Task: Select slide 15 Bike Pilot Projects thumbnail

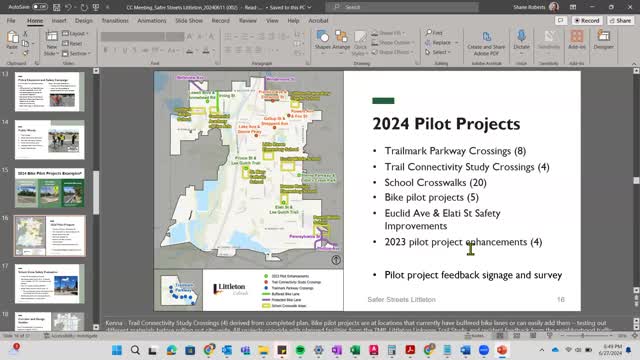Action: tap(50, 188)
